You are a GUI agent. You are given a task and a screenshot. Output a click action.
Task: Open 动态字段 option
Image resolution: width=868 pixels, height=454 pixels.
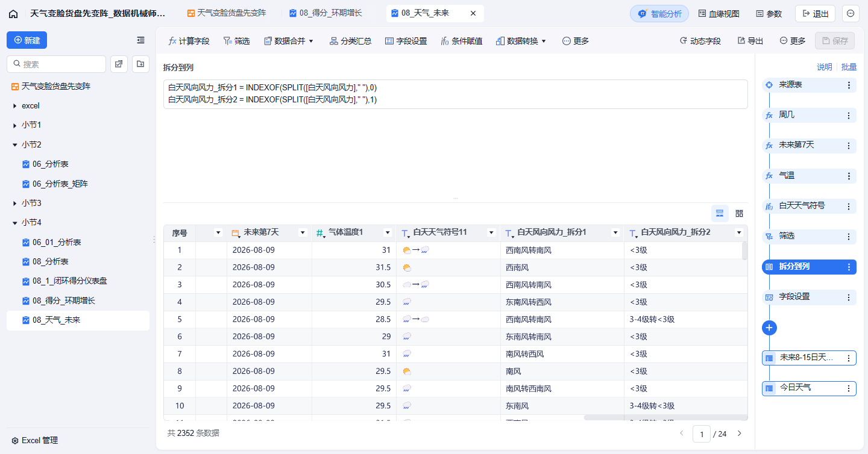click(700, 41)
